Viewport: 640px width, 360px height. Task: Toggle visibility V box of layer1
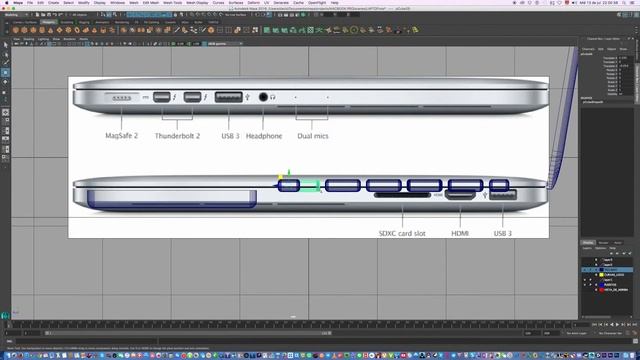point(585,280)
